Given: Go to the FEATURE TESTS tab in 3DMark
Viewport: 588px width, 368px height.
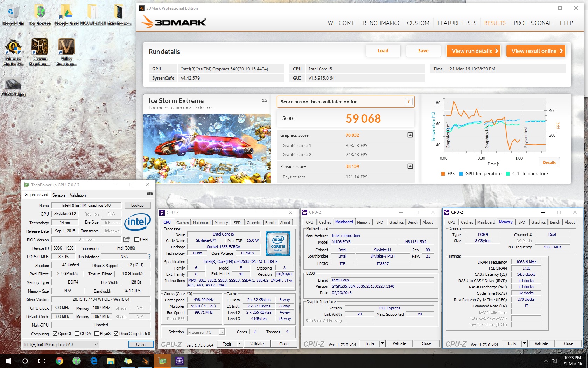Looking at the screenshot, I should coord(457,23).
